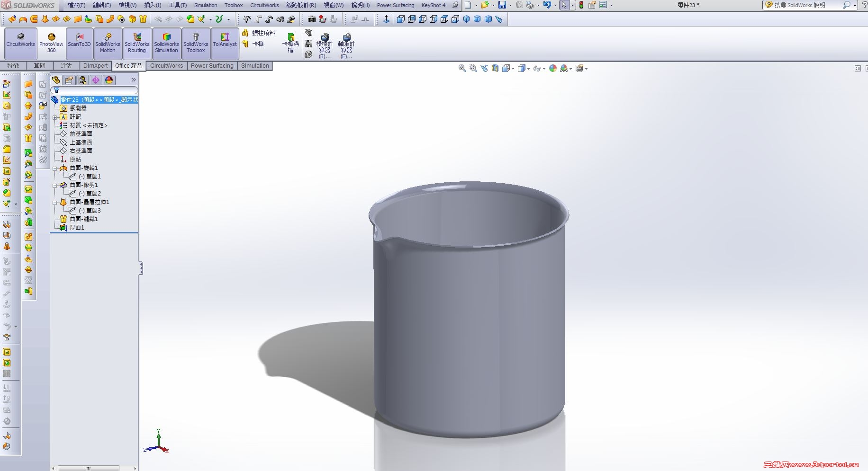Open the DisplayManager tab icon
The height and width of the screenshot is (471, 868).
[109, 80]
